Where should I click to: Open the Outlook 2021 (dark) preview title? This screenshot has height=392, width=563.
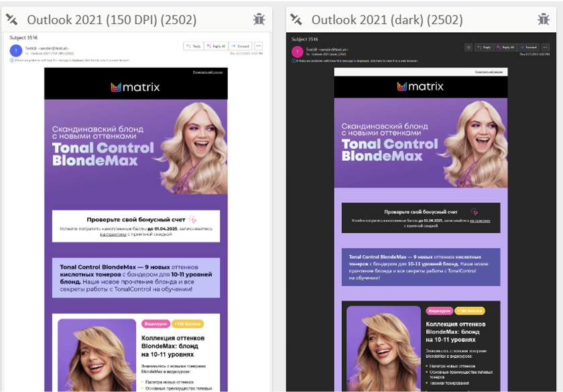[387, 20]
